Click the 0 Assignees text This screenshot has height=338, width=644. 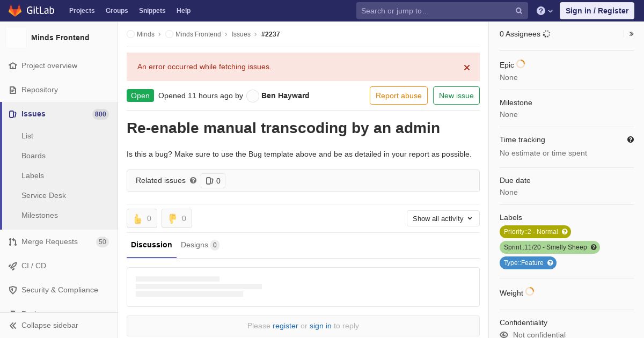(x=520, y=34)
